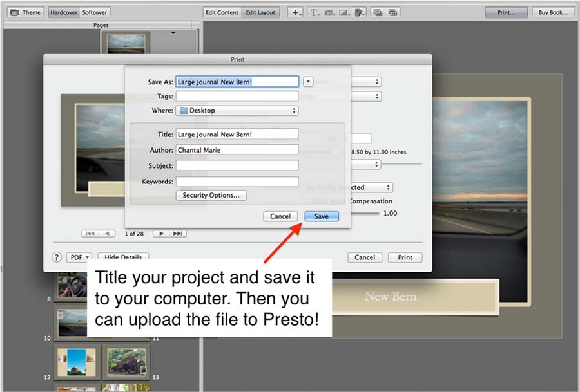Jump to last page in print preview
The width and height of the screenshot is (580, 392).
click(x=179, y=233)
